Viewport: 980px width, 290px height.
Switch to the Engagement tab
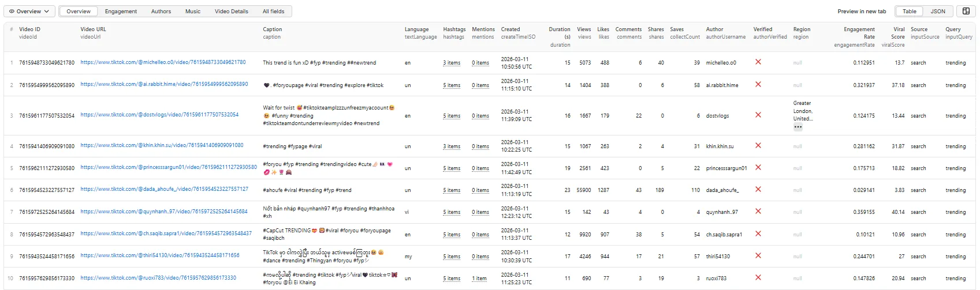121,11
